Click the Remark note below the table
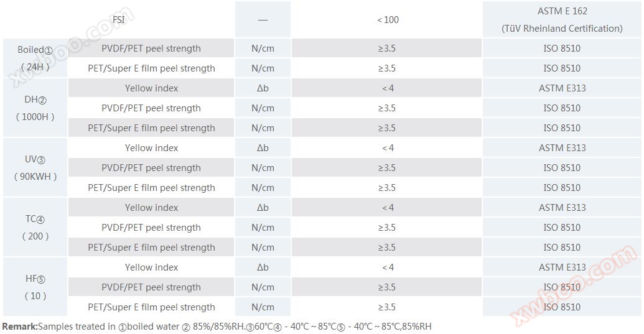This screenshot has width=644, height=334. click(x=217, y=327)
